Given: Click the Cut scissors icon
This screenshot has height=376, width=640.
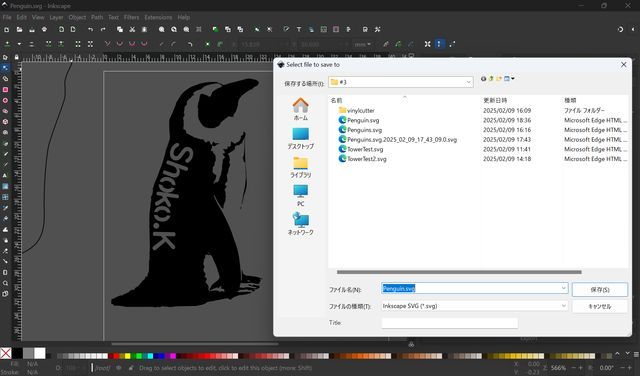Looking at the screenshot, I should (132, 29).
